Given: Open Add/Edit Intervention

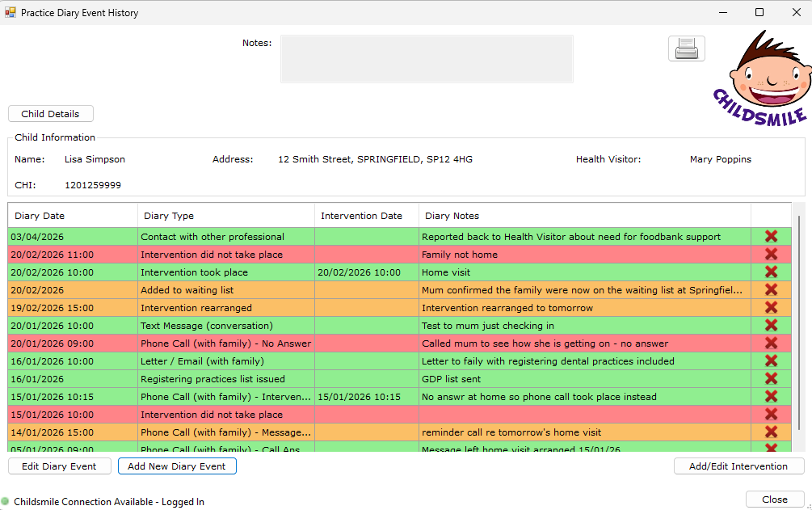Looking at the screenshot, I should pyautogui.click(x=738, y=466).
